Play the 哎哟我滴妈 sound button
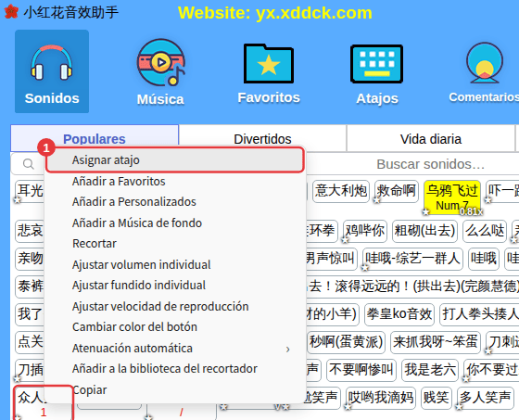 [381, 397]
